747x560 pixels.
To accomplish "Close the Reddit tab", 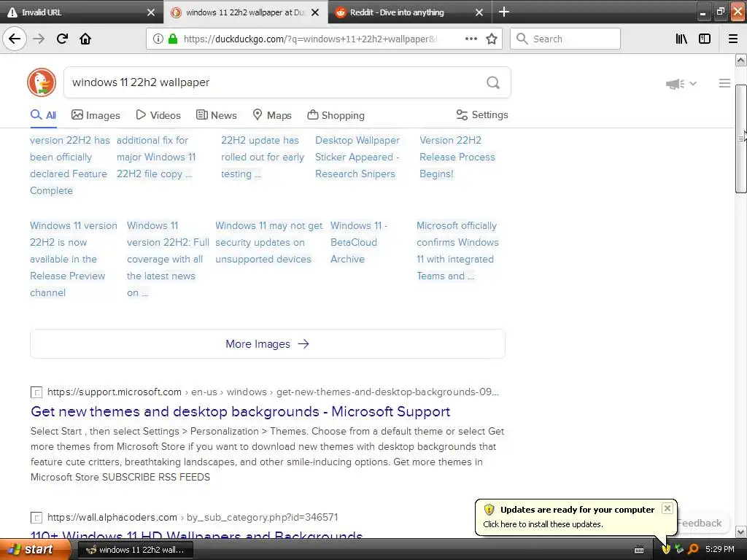I will 479,12.
